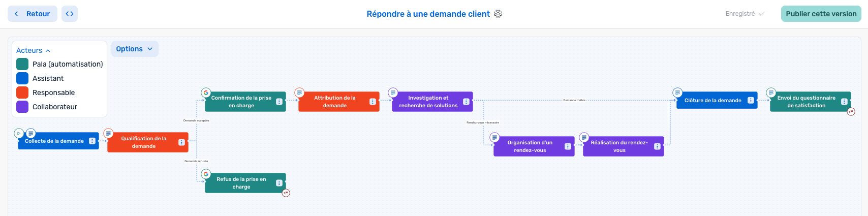Click the Publier cette version button
The height and width of the screenshot is (216, 868).
pos(821,14)
